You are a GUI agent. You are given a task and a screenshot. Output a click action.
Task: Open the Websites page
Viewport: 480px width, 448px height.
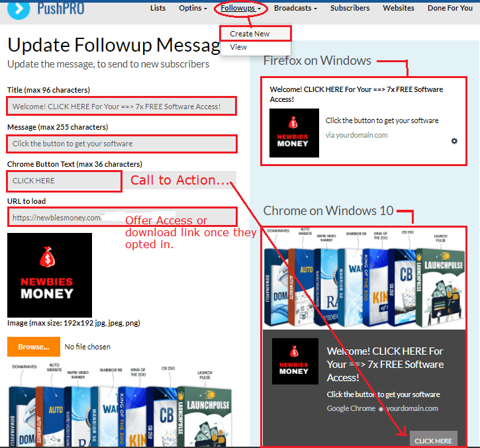tap(399, 8)
